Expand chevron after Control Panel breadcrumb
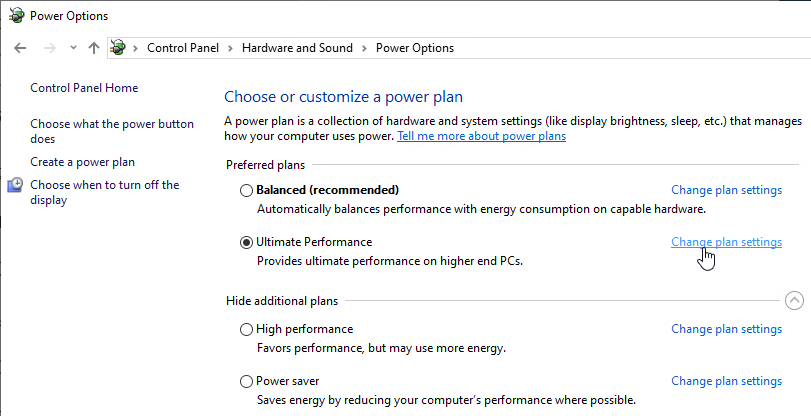This screenshot has height=416, width=811. pyautogui.click(x=231, y=48)
